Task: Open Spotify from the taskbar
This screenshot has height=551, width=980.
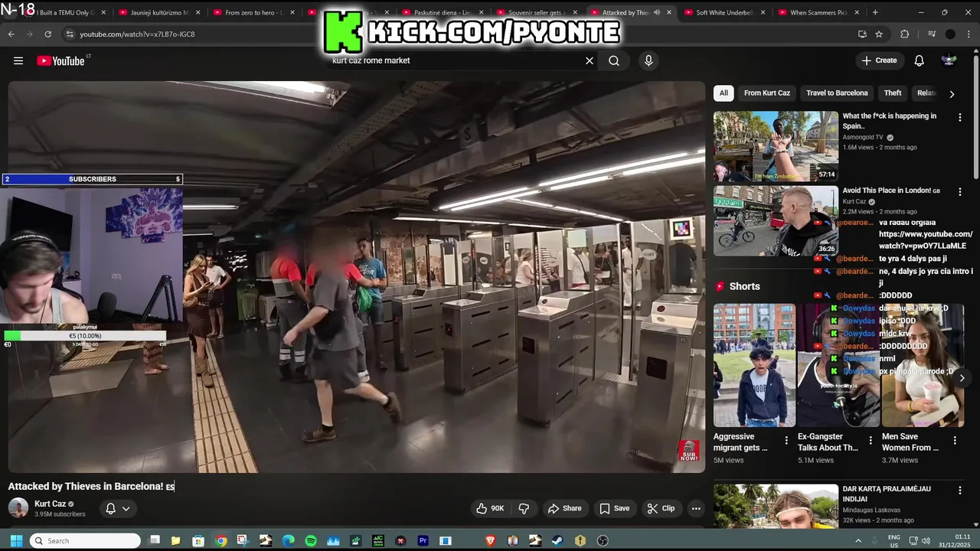Action: click(x=311, y=540)
